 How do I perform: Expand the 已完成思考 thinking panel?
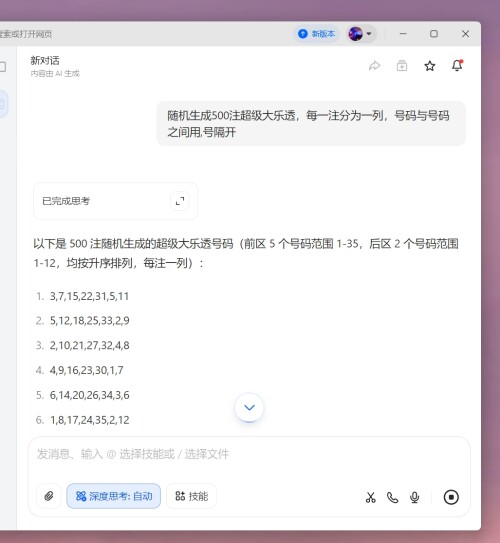click(x=180, y=201)
